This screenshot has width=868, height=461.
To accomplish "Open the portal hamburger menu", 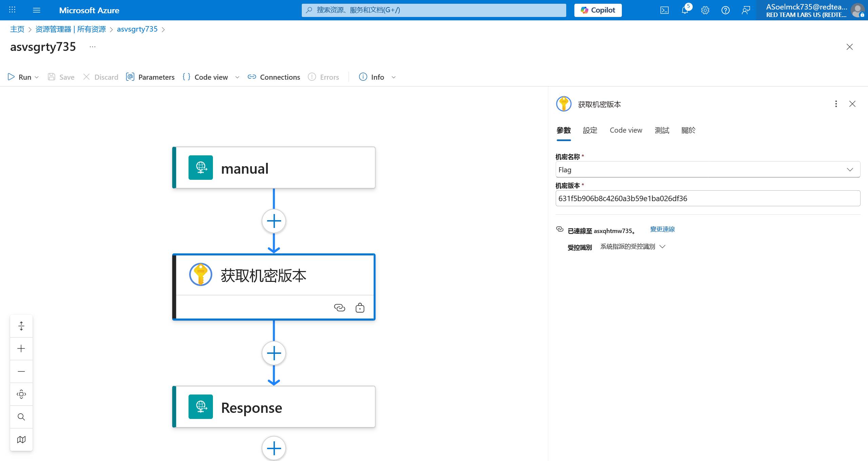I will [x=37, y=10].
